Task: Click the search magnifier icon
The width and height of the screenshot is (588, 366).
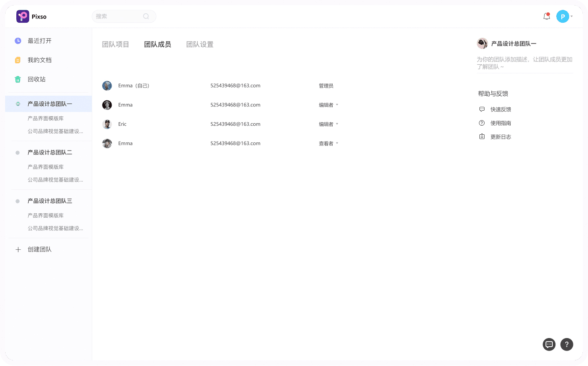Action: click(146, 16)
